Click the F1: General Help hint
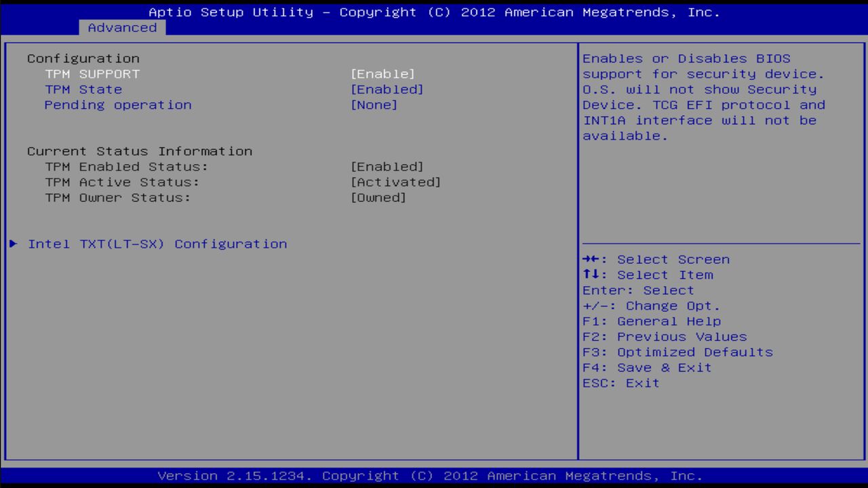 652,322
